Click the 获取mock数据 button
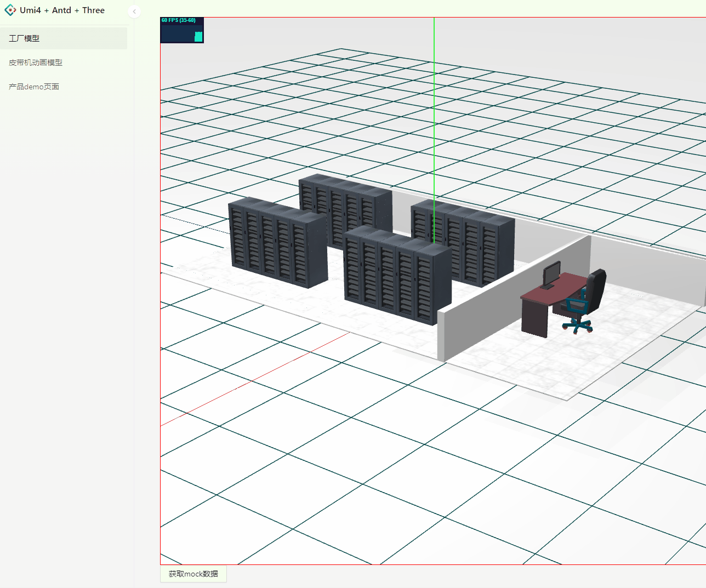The width and height of the screenshot is (706, 588). [x=193, y=574]
